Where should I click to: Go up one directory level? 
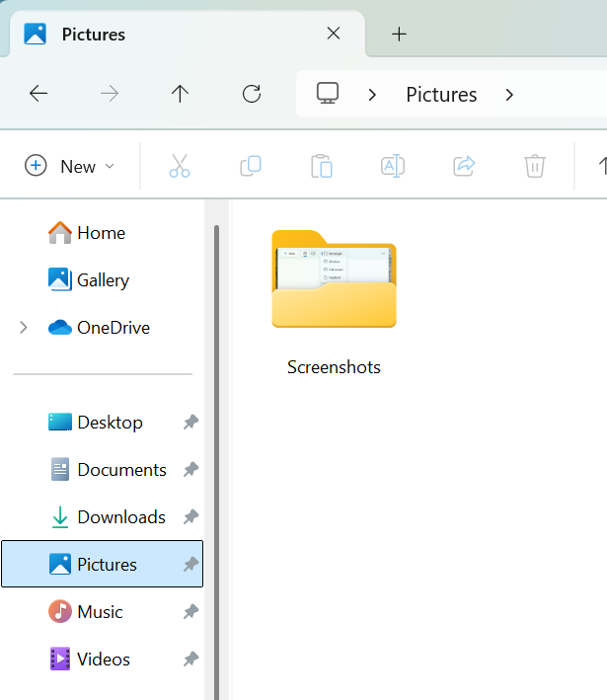pos(180,94)
